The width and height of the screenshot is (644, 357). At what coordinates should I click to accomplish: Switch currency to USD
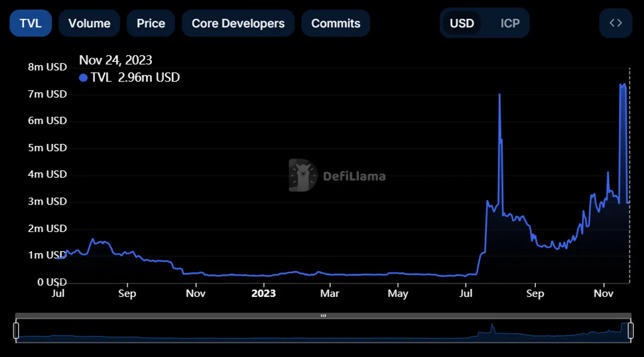click(x=462, y=23)
